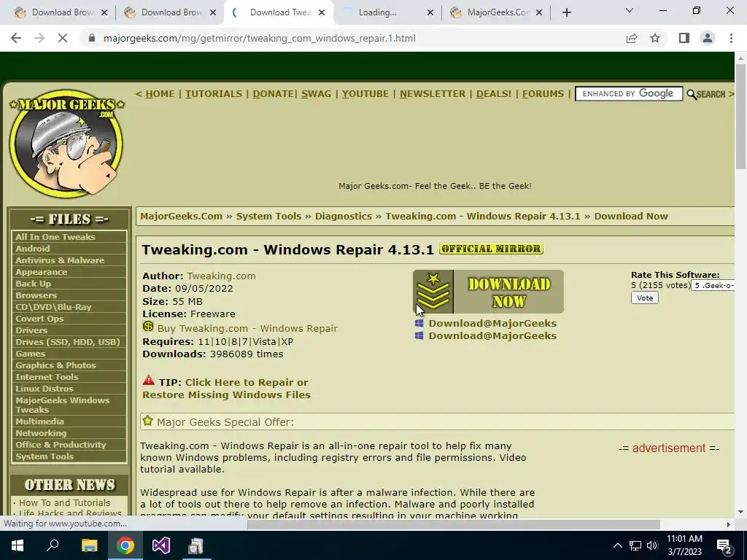The image size is (747, 560).
Task: Open SWAG in top navigation
Action: [316, 94]
